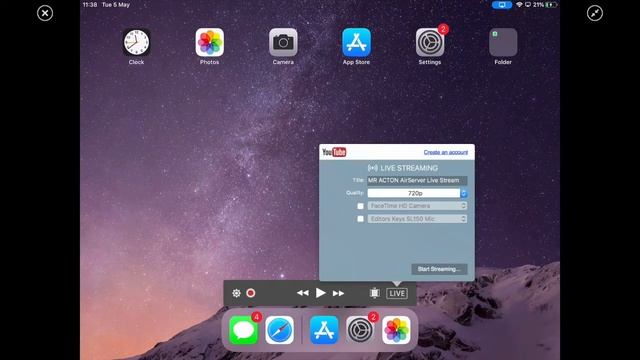Open the App Store icon in the dock

click(324, 330)
